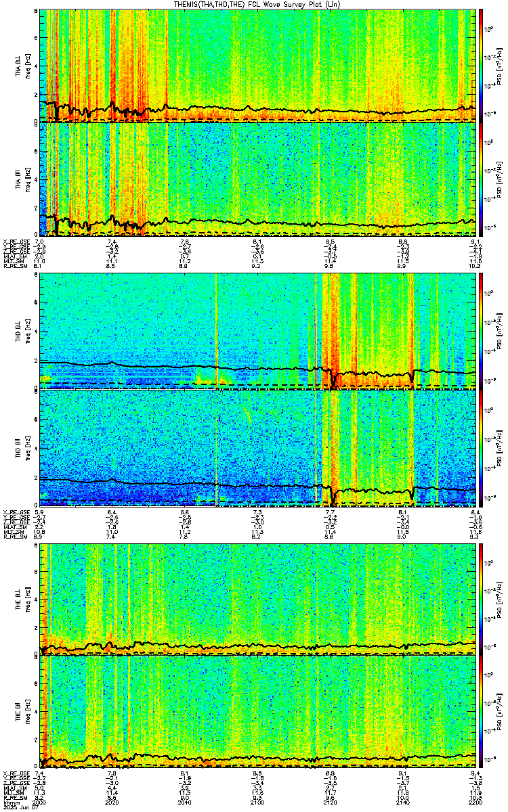Click the THA B-perpendicular freq [Hz] axis label
Screen dimensions: 508x812
[x=28, y=65]
